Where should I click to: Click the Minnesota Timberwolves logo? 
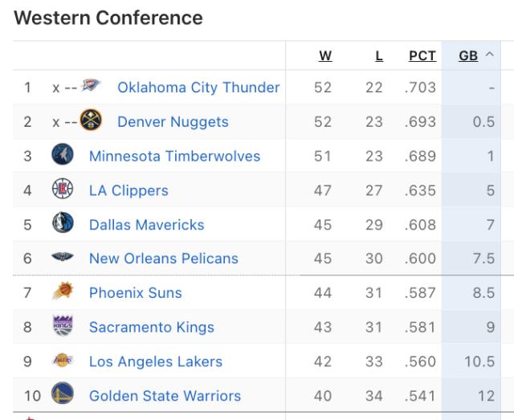[62, 157]
